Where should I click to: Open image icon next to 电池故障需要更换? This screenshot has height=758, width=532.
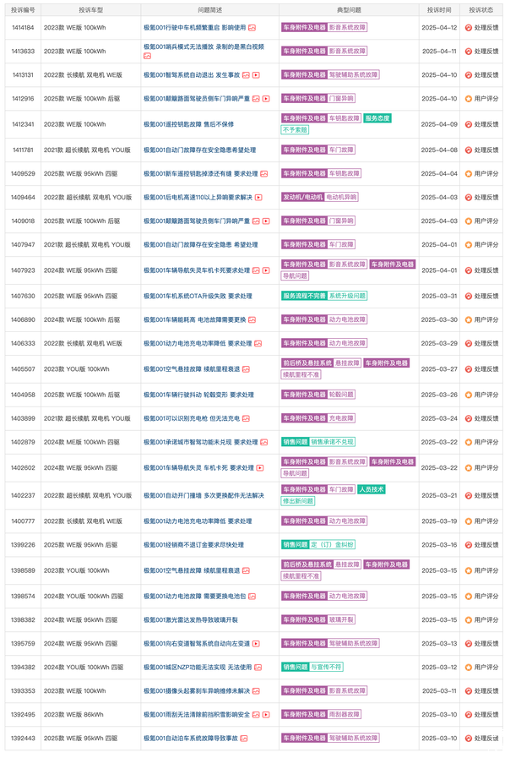click(252, 320)
